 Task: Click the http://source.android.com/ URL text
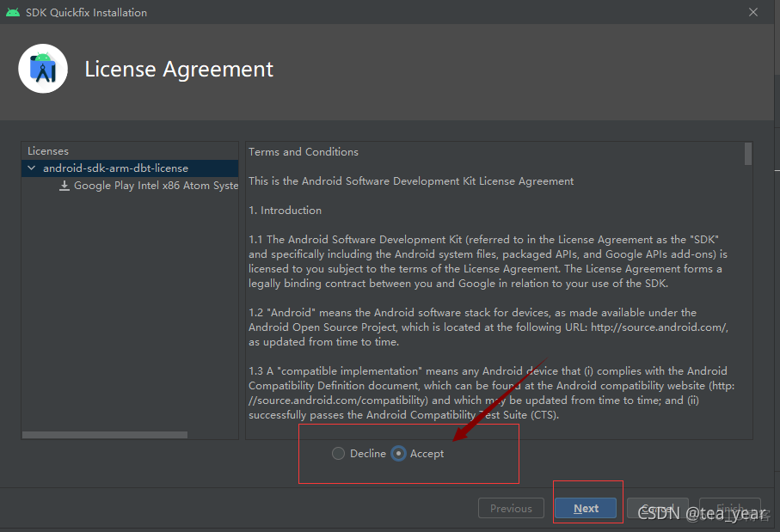click(659, 327)
